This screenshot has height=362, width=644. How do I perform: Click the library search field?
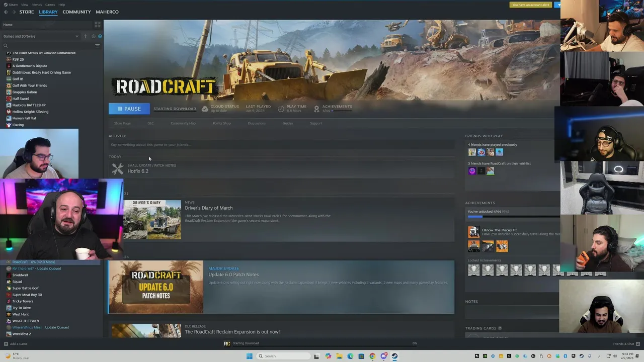[48, 46]
